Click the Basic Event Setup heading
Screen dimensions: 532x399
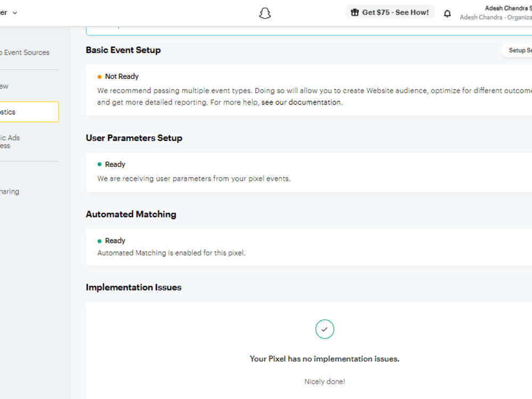tap(123, 50)
